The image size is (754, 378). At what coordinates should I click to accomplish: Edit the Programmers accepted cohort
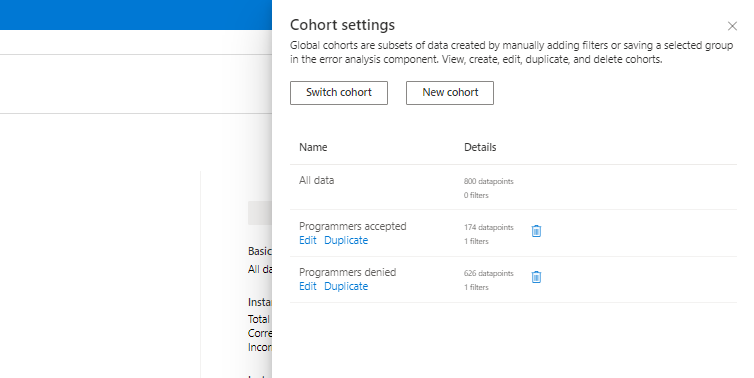[308, 240]
